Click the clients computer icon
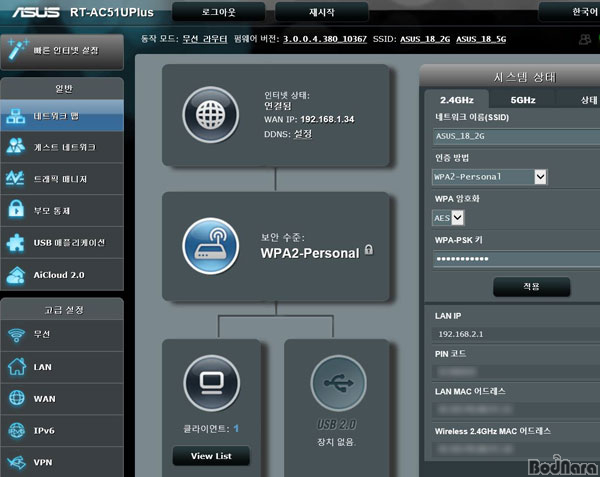600x477 pixels. point(212,383)
